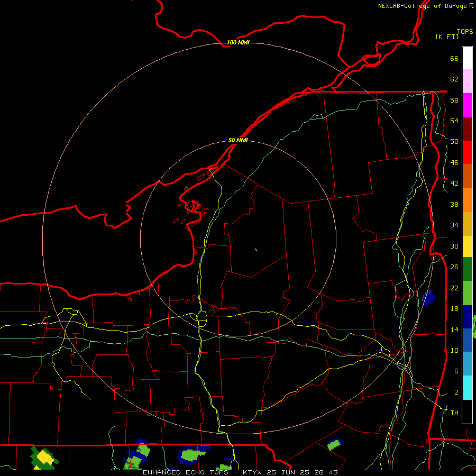Click the 6 legend scale label
Image resolution: width=476 pixels, height=476 pixels.
click(456, 371)
